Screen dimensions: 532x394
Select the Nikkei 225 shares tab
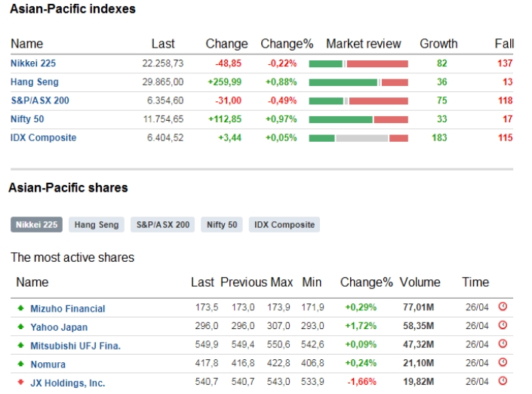tap(37, 225)
